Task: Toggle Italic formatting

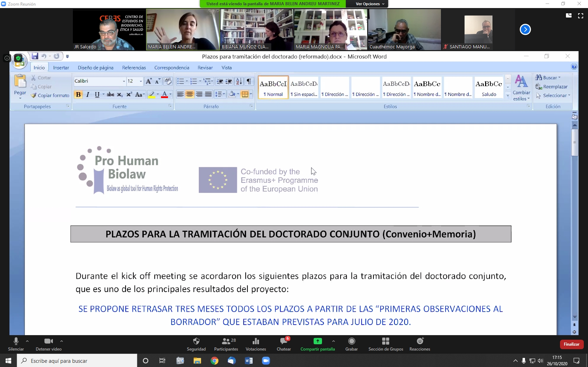Action: click(x=87, y=95)
